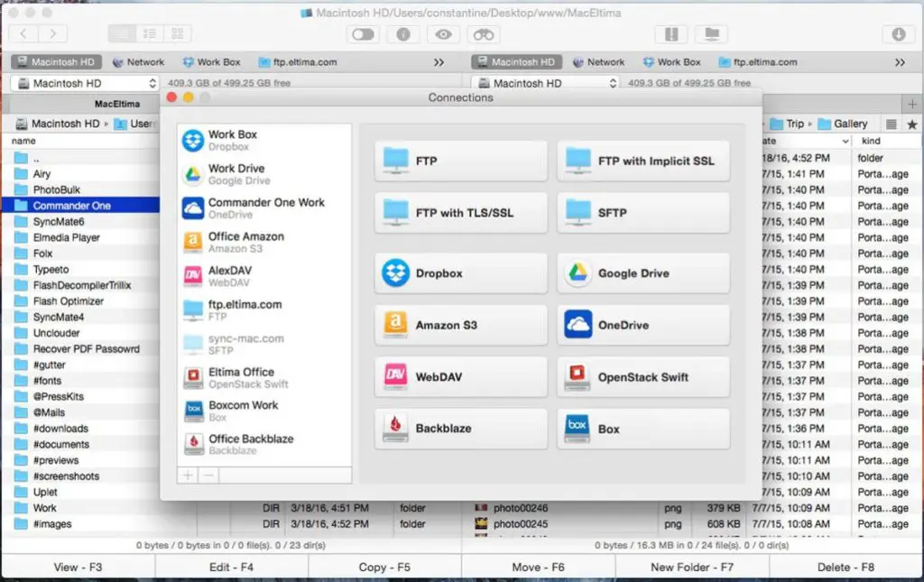
Task: Select Eltima Office OpenStack Swift connection
Action: point(264,377)
